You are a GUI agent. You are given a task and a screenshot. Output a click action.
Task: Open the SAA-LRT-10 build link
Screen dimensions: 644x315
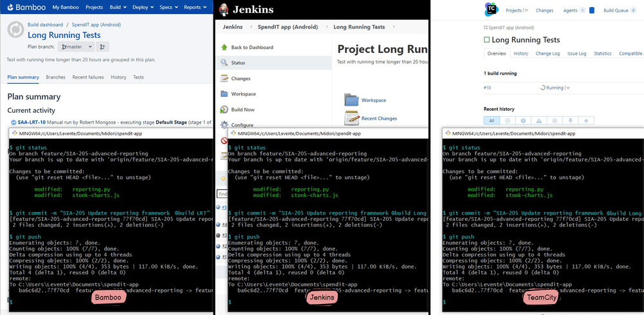point(32,122)
